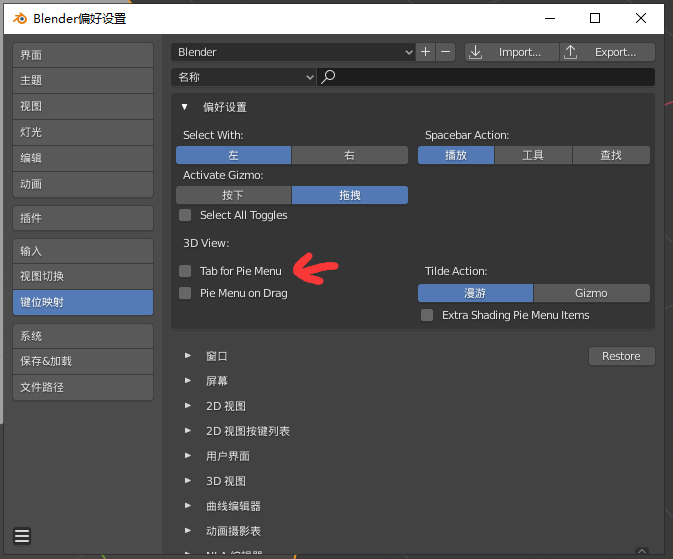
Task: Collapse the 偏好设置 section
Action: tap(185, 107)
